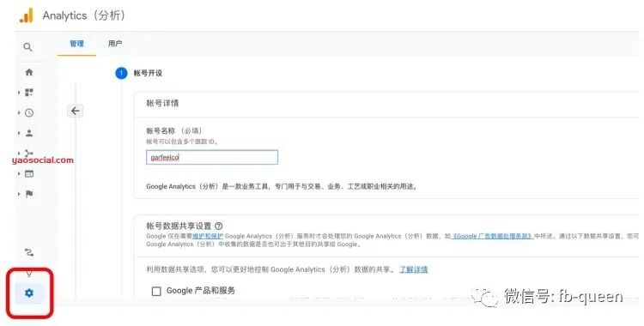Open the Behavior window icon
Image resolution: width=644 pixels, height=326 pixels.
pos(29,173)
